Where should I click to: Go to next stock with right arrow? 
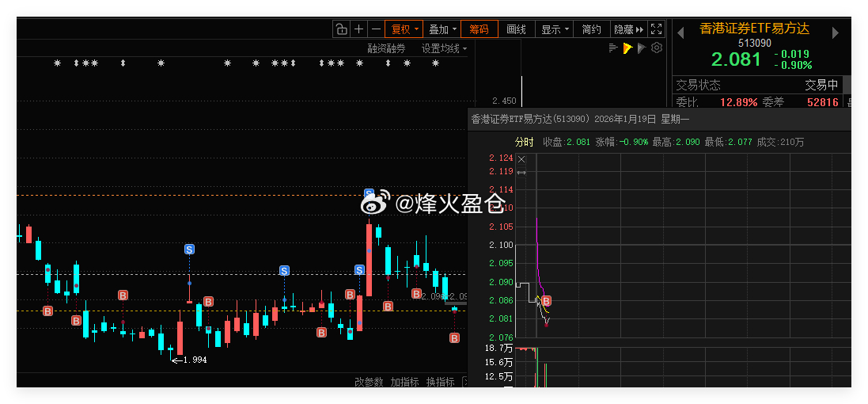tap(836, 33)
